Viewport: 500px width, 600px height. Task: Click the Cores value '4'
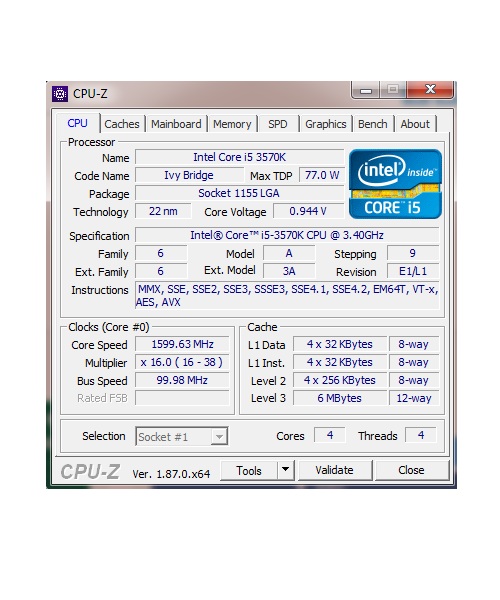coord(330,435)
